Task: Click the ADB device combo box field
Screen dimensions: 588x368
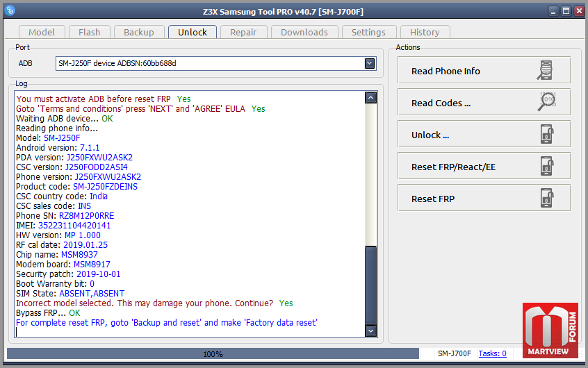Action: coord(215,63)
